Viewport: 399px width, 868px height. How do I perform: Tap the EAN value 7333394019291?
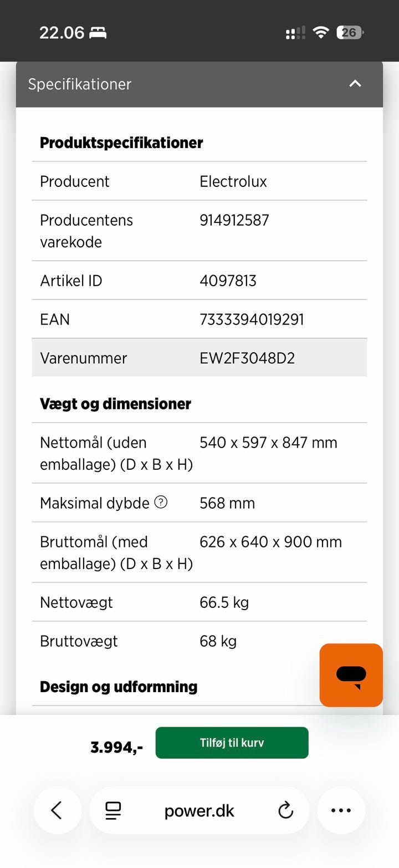click(x=252, y=319)
